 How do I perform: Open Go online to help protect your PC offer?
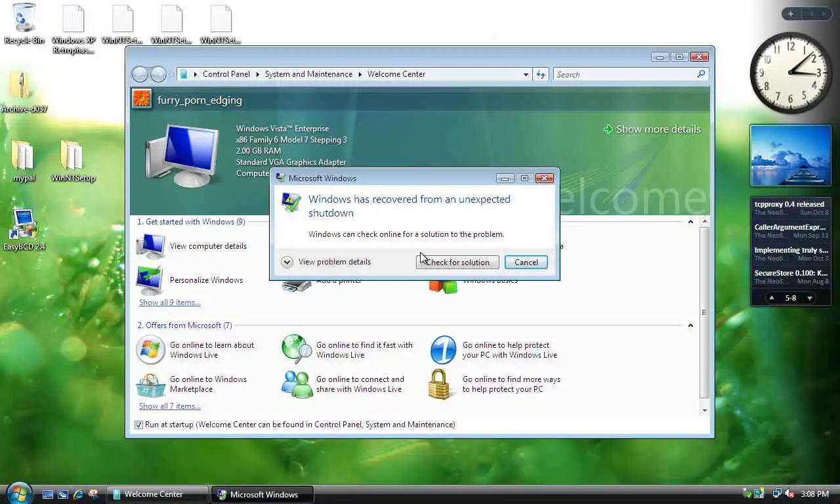[x=493, y=350]
